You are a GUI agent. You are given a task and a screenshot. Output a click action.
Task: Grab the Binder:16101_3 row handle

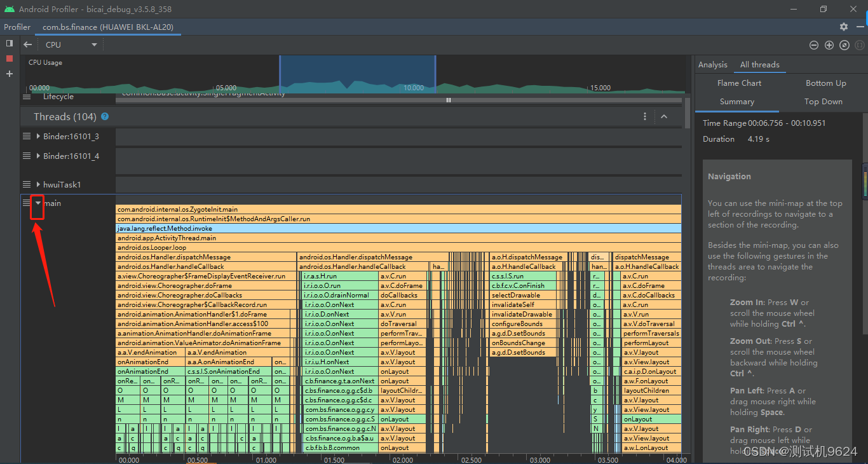[x=27, y=136]
